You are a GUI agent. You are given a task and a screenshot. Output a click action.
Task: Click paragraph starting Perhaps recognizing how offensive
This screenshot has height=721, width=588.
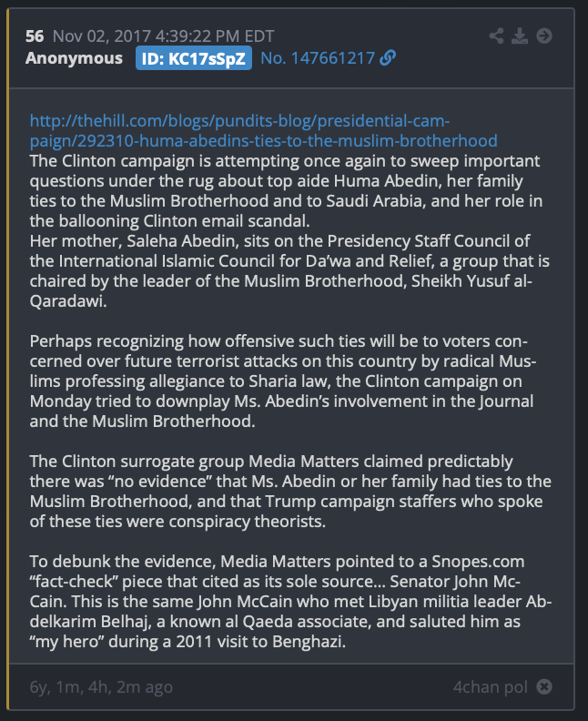click(x=283, y=381)
